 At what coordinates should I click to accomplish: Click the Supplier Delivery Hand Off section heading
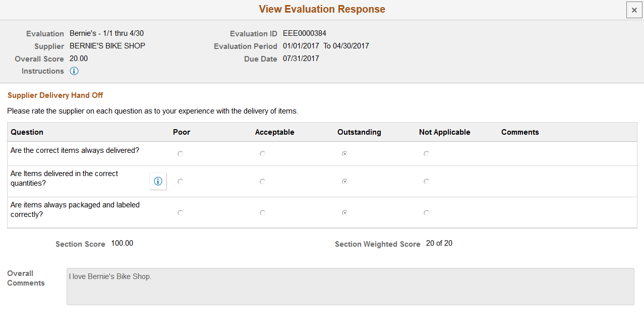(x=55, y=95)
